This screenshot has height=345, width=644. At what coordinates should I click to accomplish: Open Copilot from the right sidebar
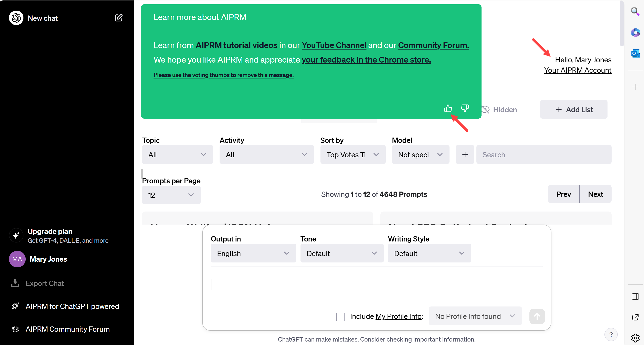635,32
